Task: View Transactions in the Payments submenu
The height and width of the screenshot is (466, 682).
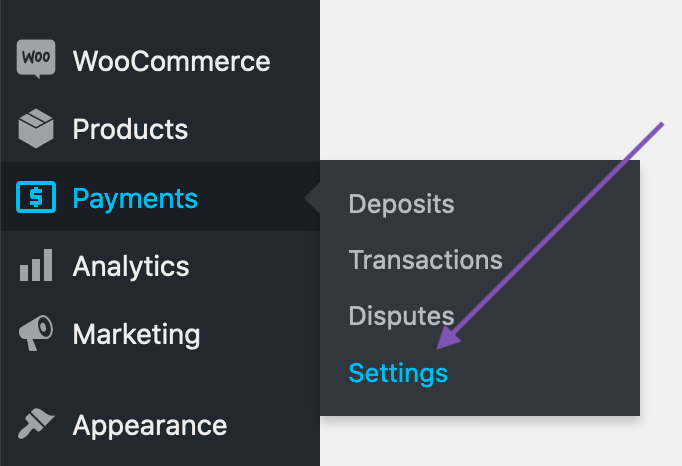Action: (425, 260)
